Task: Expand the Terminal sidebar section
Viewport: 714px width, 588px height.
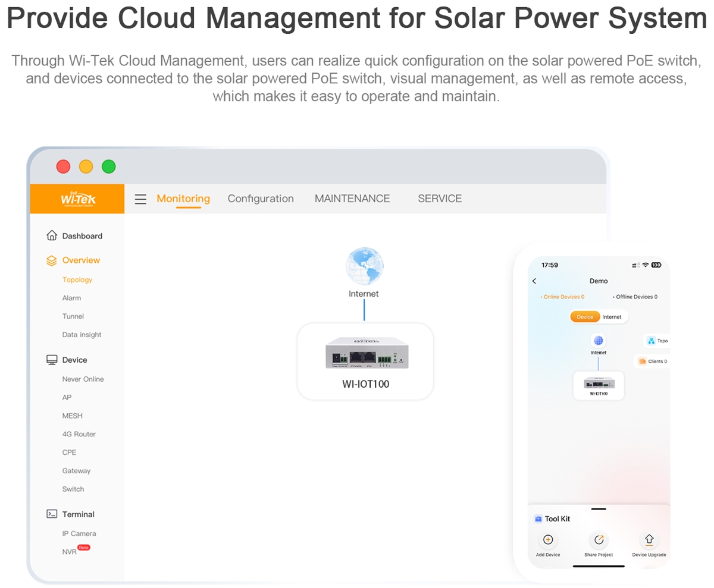Action: [x=78, y=514]
